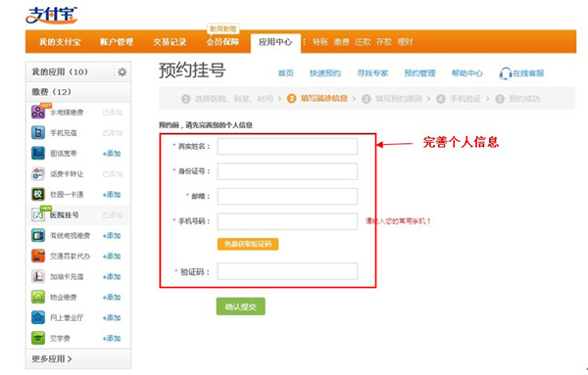This screenshot has width=588, height=375.
Task: Click the 交通罚款代办 car icon
Action: click(38, 256)
